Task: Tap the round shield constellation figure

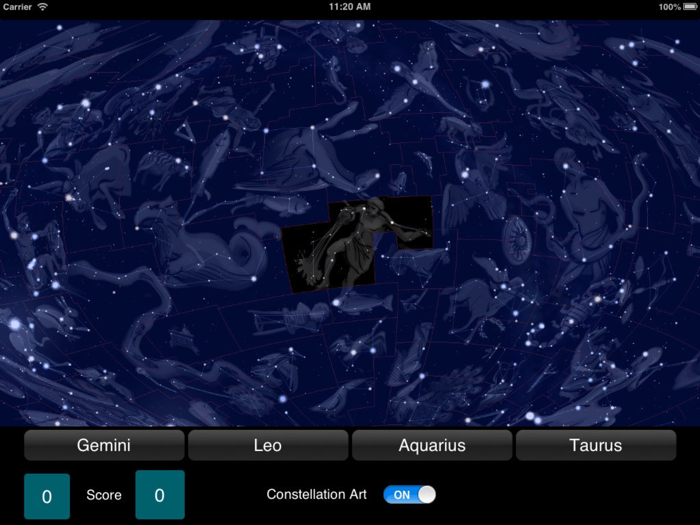Action: click(x=517, y=239)
